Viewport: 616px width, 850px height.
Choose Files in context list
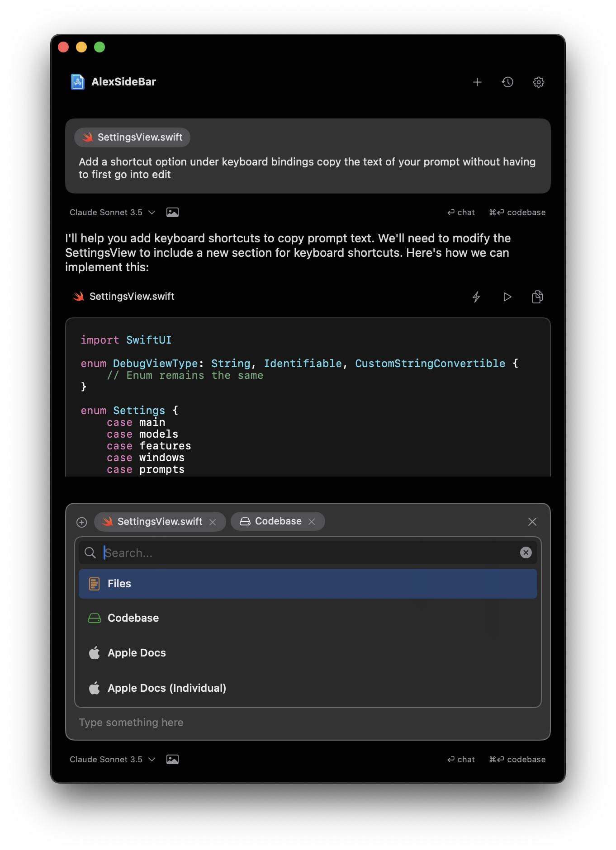pyautogui.click(x=308, y=584)
